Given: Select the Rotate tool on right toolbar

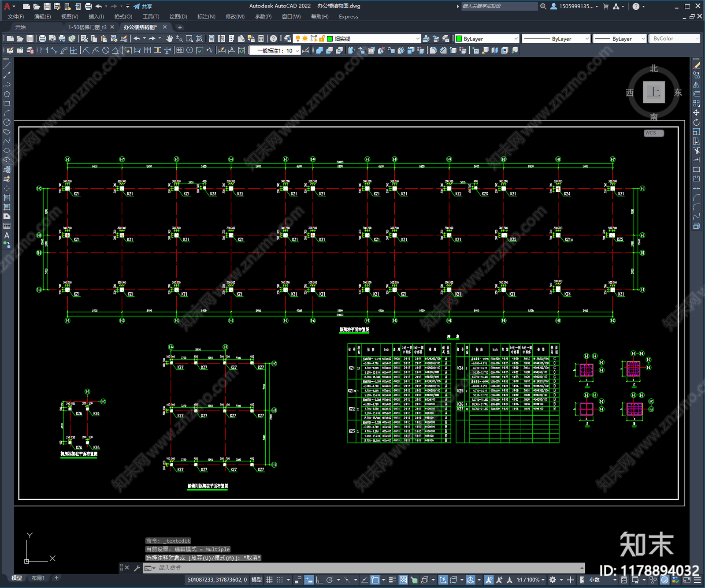Looking at the screenshot, I should 696,122.
